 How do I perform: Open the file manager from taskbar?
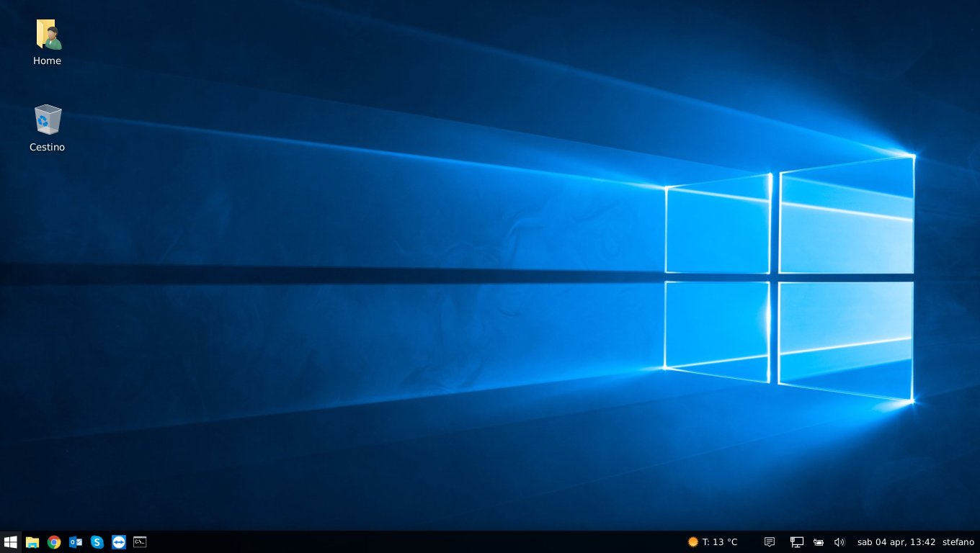tap(32, 542)
